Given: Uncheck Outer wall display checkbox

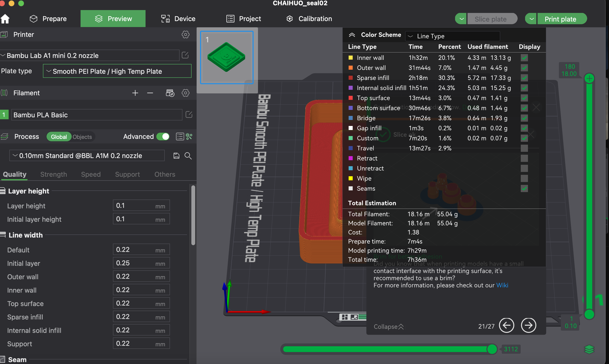Looking at the screenshot, I should [524, 68].
